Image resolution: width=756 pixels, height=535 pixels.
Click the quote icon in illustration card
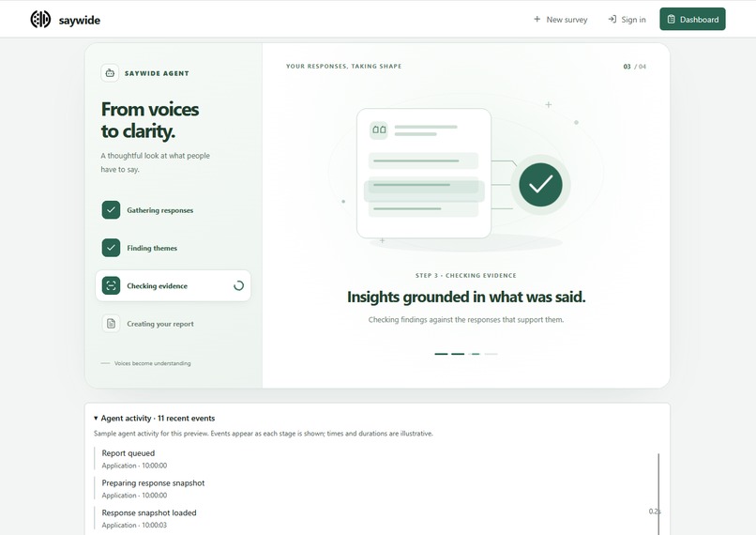point(379,130)
